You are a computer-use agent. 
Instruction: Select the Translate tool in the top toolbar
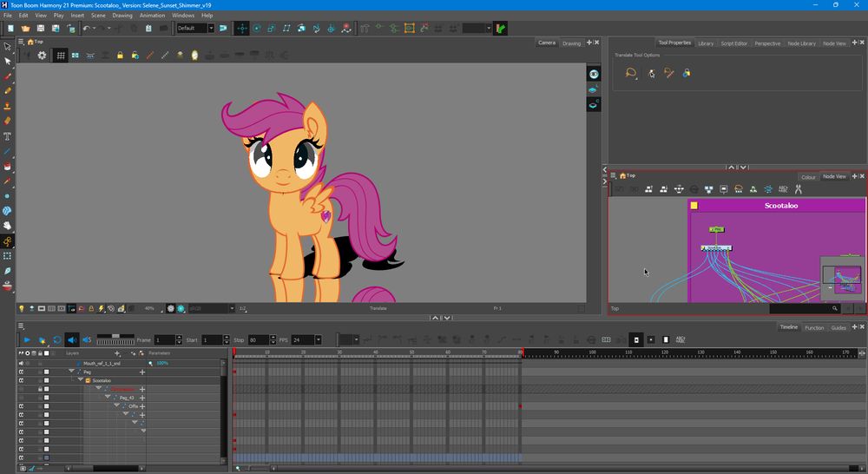coord(242,28)
